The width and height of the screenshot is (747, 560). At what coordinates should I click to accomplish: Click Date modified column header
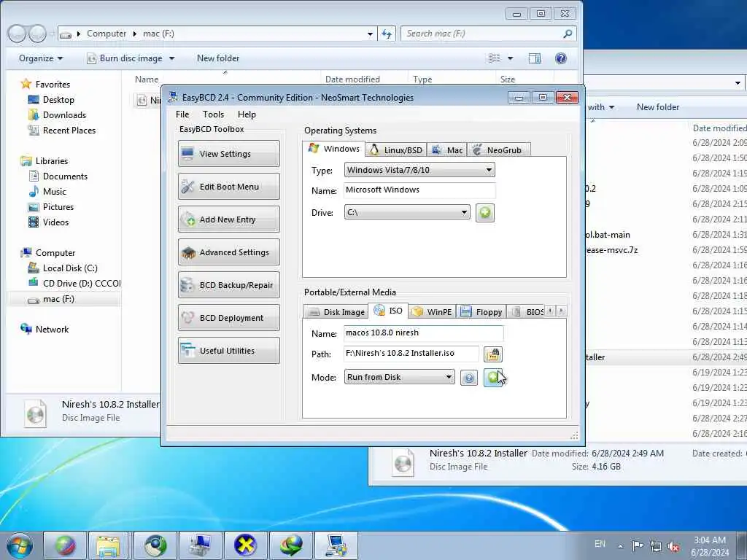point(352,79)
